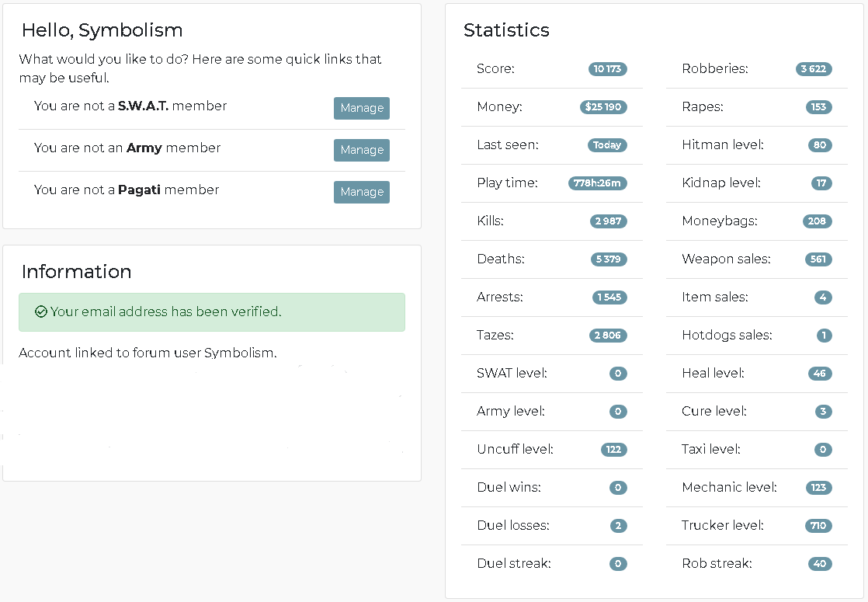The width and height of the screenshot is (868, 602).
Task: Click the Uncuff level badge 122
Action: pyautogui.click(x=614, y=449)
